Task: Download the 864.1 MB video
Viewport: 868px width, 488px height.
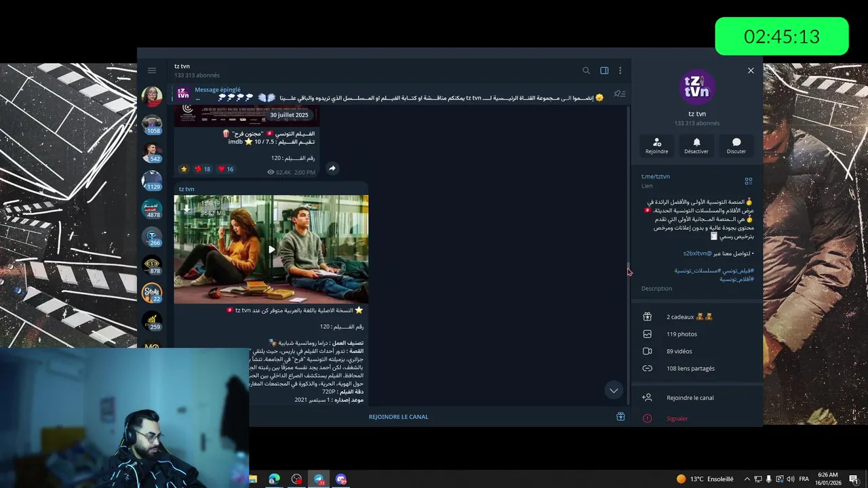Action: coord(187,209)
